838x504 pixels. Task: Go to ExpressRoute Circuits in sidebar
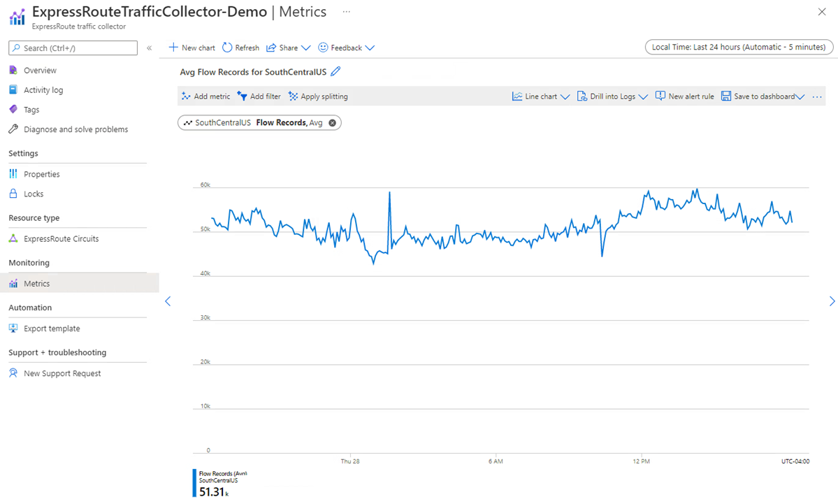tap(61, 239)
